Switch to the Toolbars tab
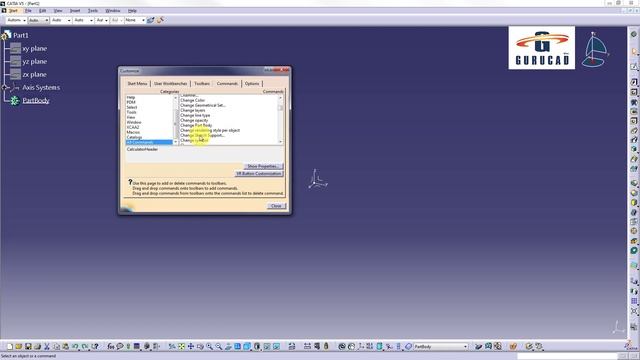The width and height of the screenshot is (640, 360). coord(202,84)
